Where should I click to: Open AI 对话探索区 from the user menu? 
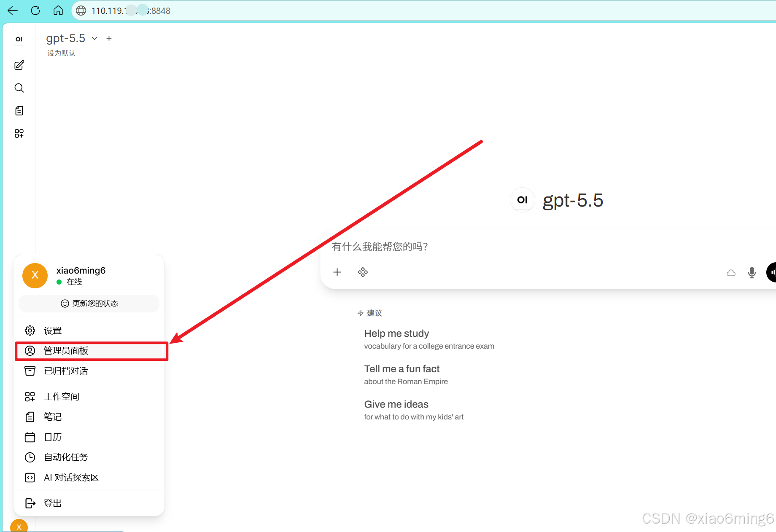(89, 477)
